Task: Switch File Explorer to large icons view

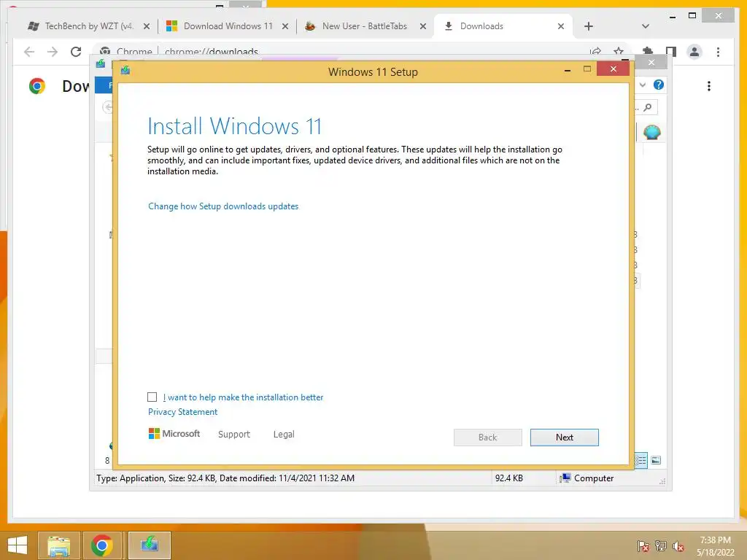Action: click(x=656, y=460)
